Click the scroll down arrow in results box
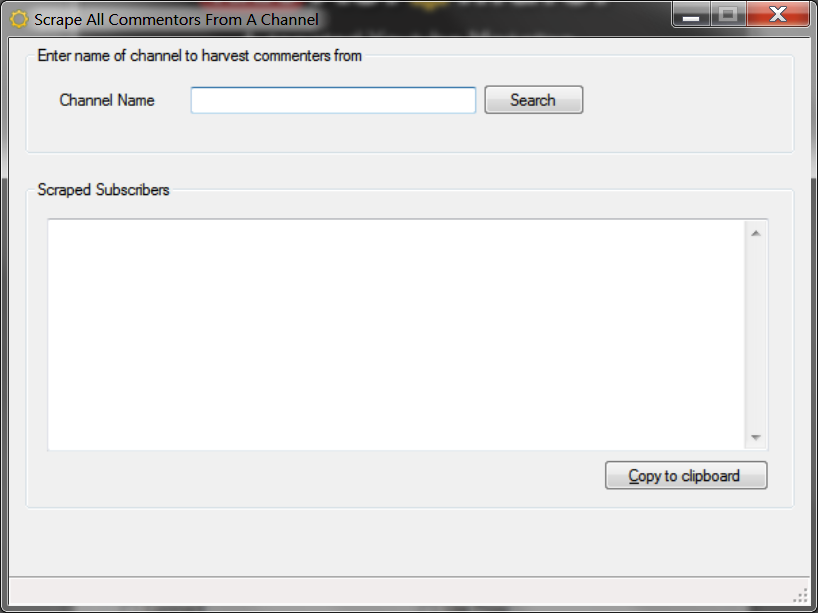Screen dimensions: 818x613 755,437
